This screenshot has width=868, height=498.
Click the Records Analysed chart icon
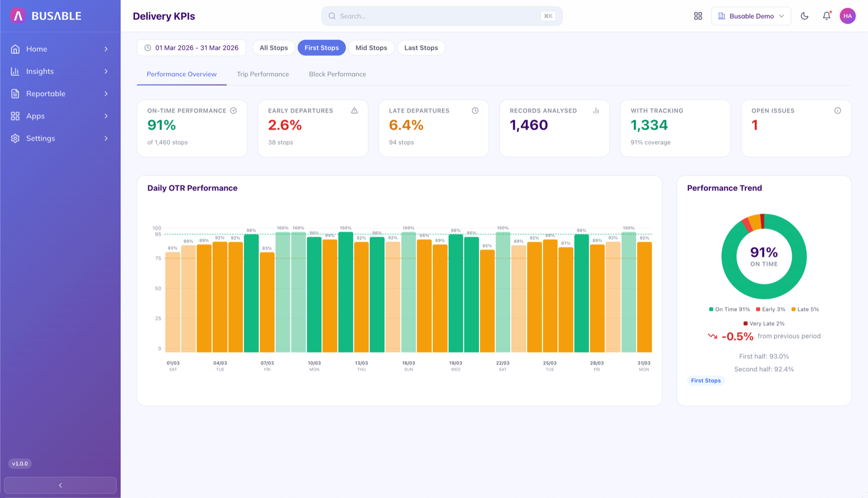(596, 111)
